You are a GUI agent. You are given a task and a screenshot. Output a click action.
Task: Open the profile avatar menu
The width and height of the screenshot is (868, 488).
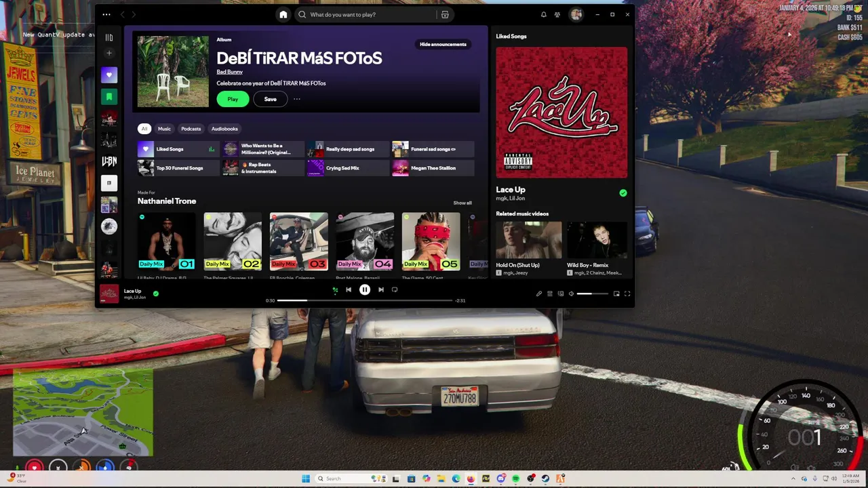576,14
